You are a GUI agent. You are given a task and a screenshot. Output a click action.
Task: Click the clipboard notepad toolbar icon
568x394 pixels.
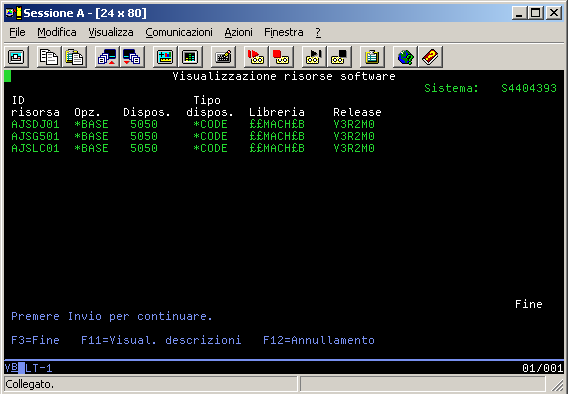click(x=372, y=57)
